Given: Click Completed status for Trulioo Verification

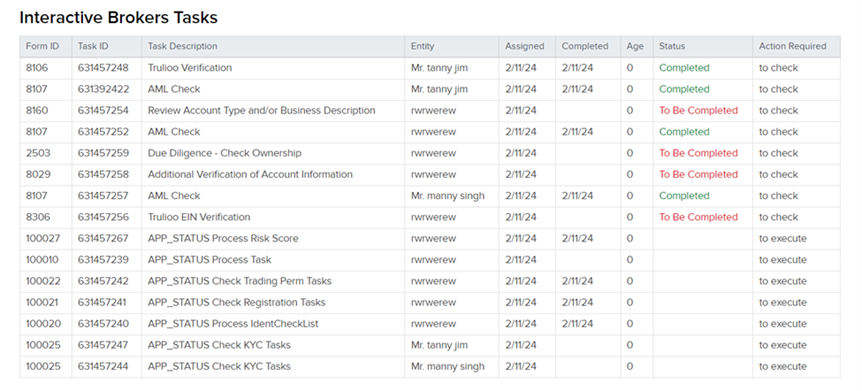Looking at the screenshot, I should pos(684,68).
